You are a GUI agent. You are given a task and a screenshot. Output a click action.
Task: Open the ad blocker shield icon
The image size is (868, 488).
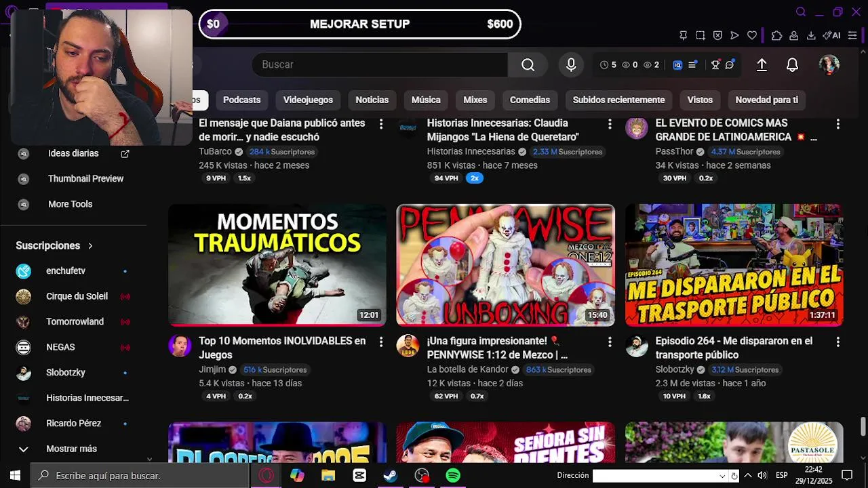coord(717,35)
